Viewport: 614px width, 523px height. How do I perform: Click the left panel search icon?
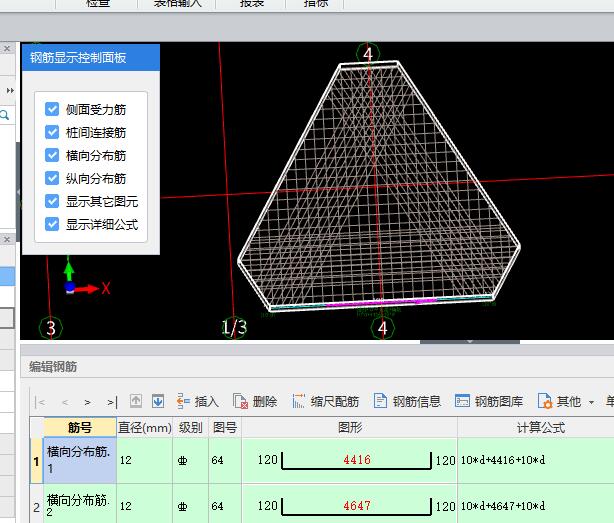coord(5,115)
